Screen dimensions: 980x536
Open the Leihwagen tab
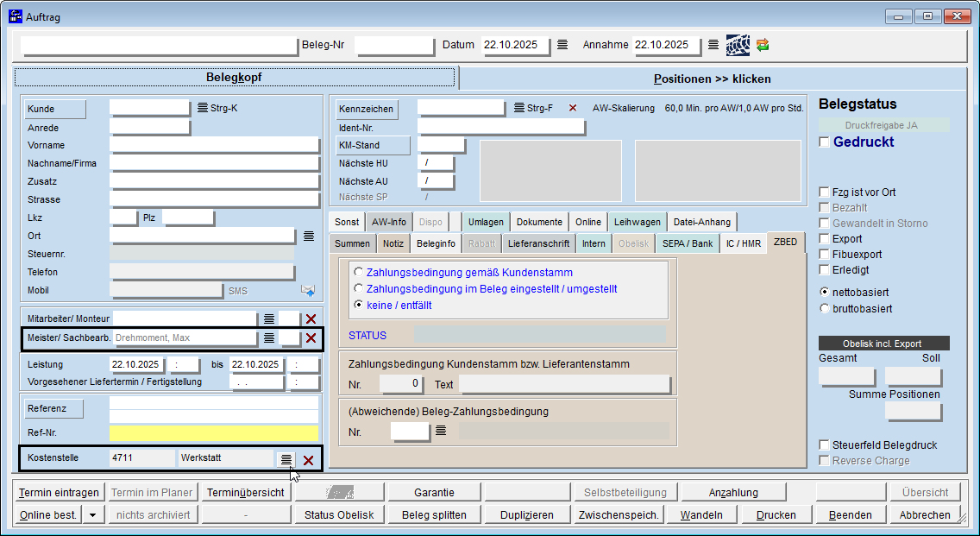click(637, 222)
